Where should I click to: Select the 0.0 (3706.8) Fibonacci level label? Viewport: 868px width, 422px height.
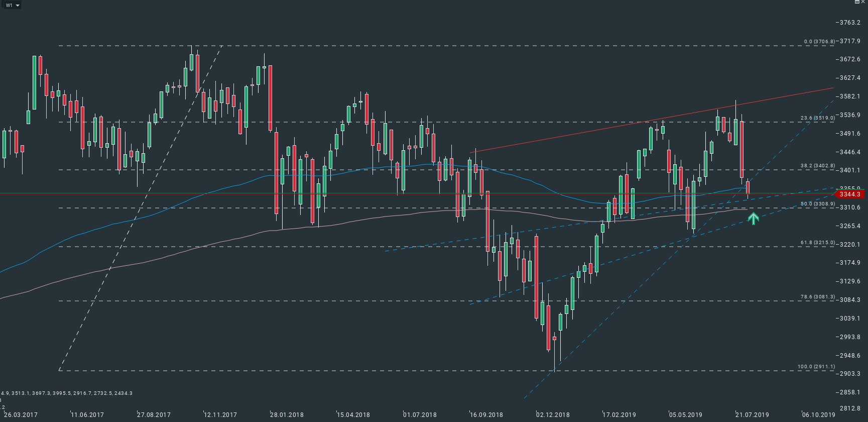click(819, 42)
